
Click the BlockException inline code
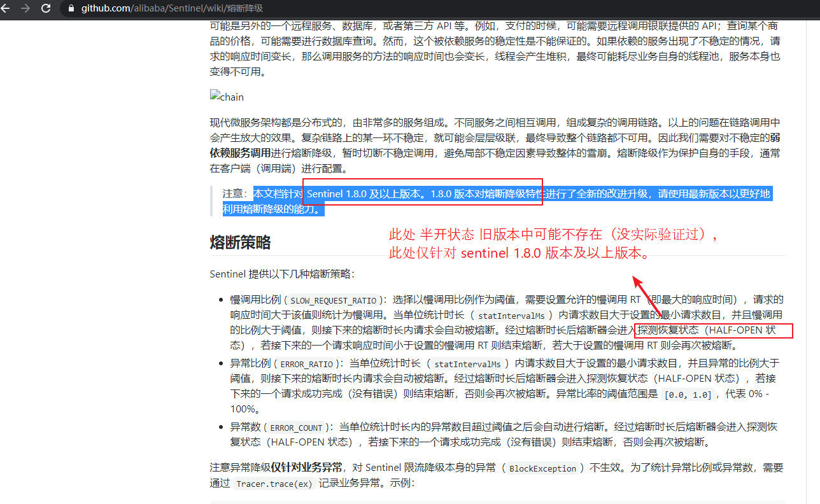pos(542,468)
